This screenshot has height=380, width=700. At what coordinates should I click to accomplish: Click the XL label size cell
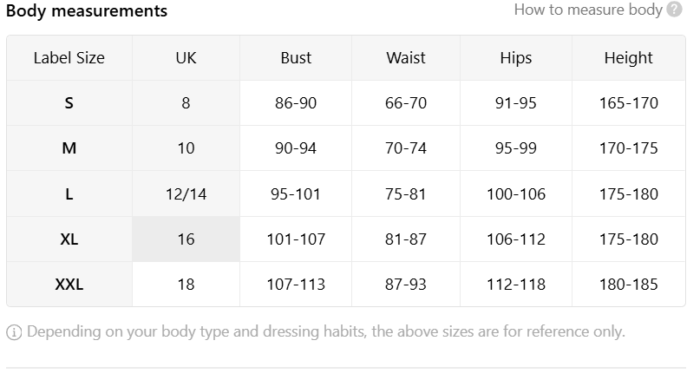(x=69, y=239)
